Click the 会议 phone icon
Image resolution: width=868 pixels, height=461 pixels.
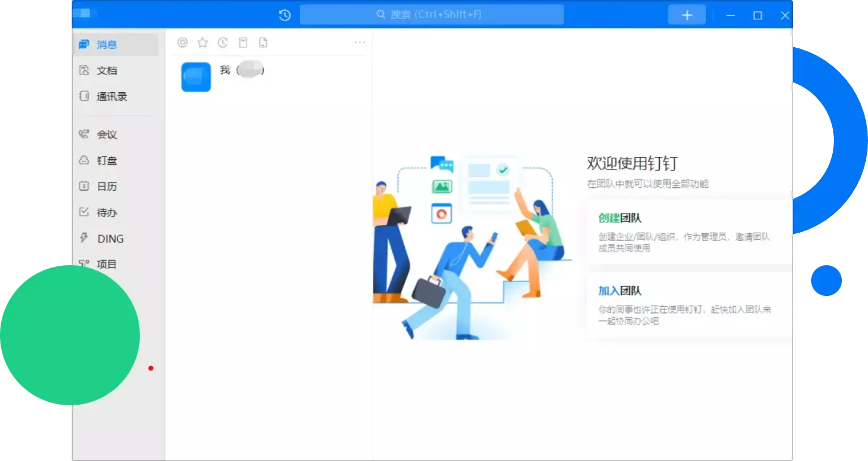point(84,134)
